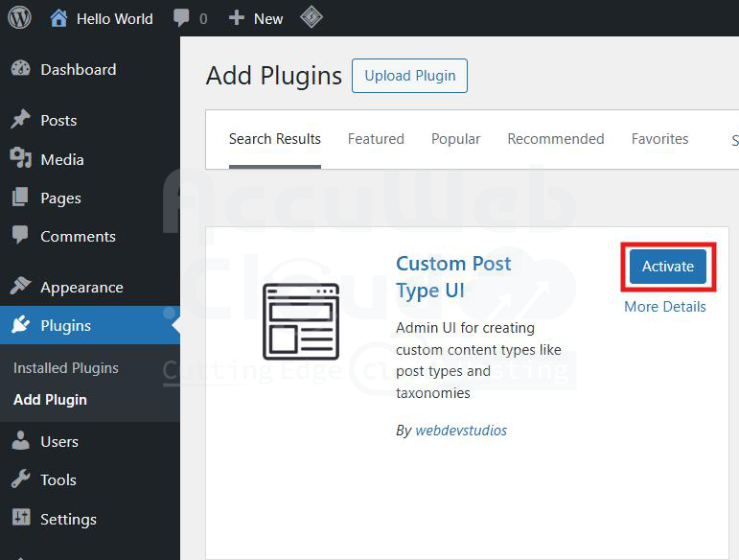The image size is (739, 560).
Task: Open the Appearance menu
Action: [x=81, y=288]
